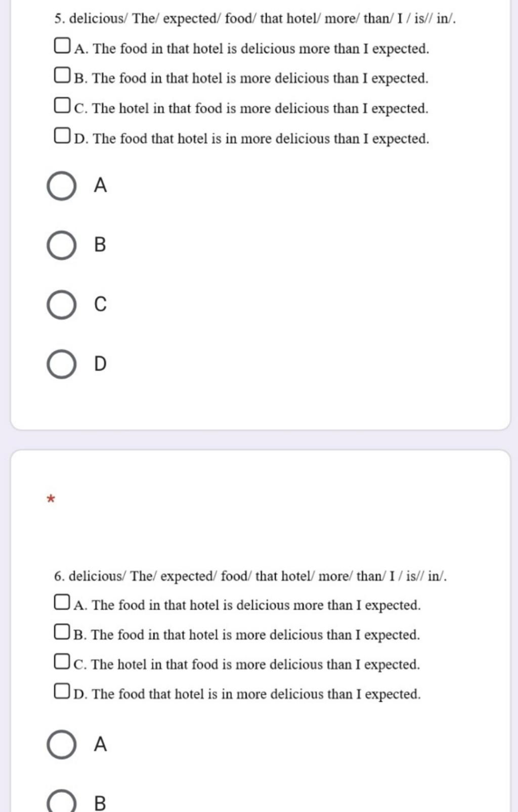Click the red required asterisk
518x812 pixels.
coord(50,500)
